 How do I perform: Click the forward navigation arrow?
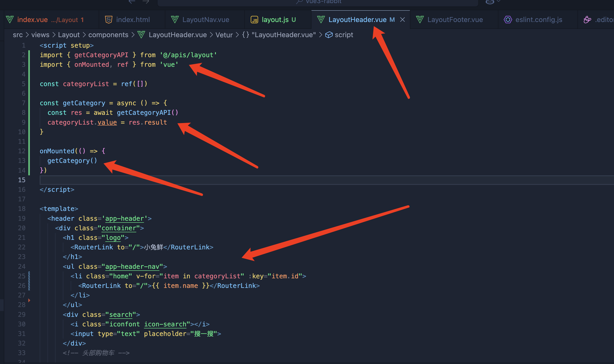[146, 2]
